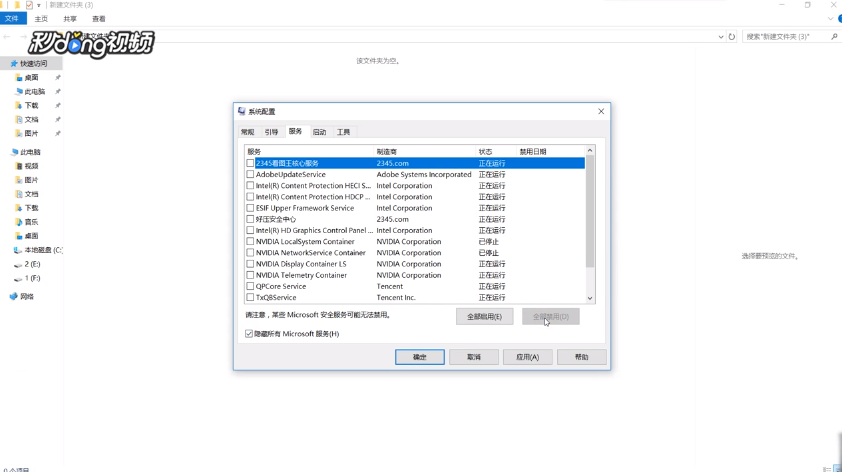Open the address bar history dropdown
Image resolution: width=842 pixels, height=472 pixels.
[x=721, y=37]
